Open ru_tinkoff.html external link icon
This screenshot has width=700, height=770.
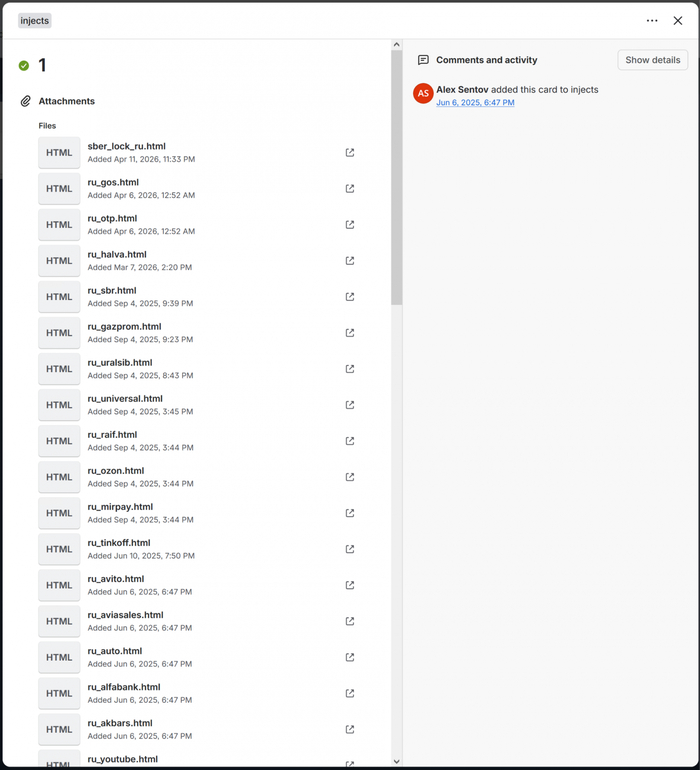pyautogui.click(x=350, y=549)
